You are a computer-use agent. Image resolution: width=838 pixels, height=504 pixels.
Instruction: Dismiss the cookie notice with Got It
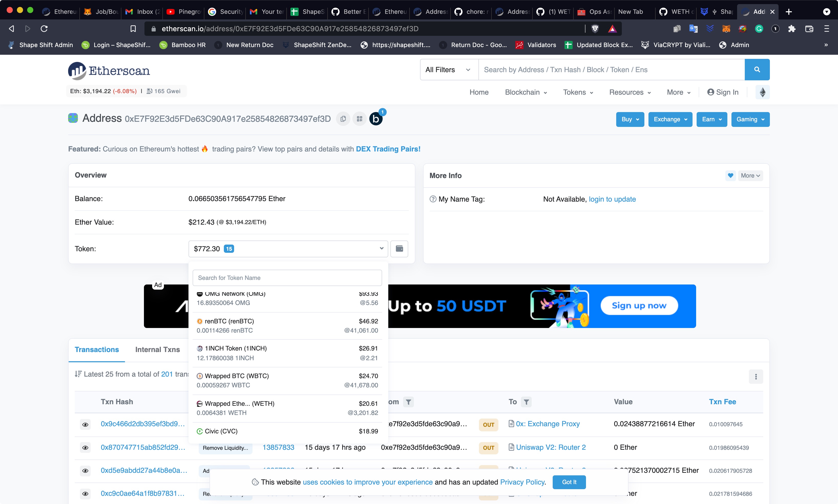coord(569,482)
